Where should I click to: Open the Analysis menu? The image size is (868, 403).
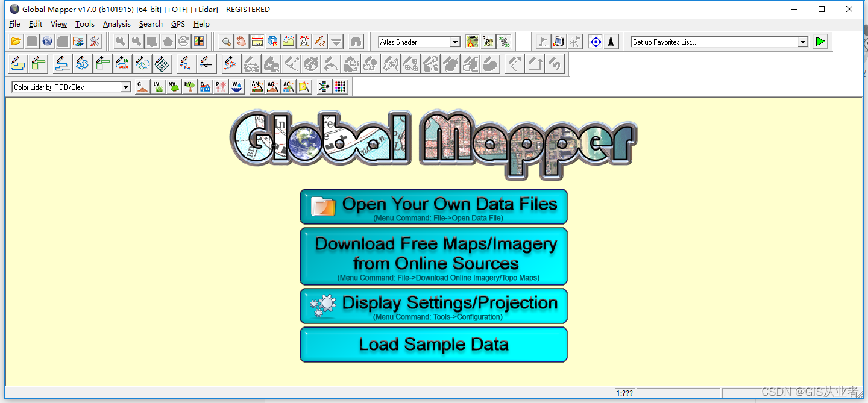point(117,24)
